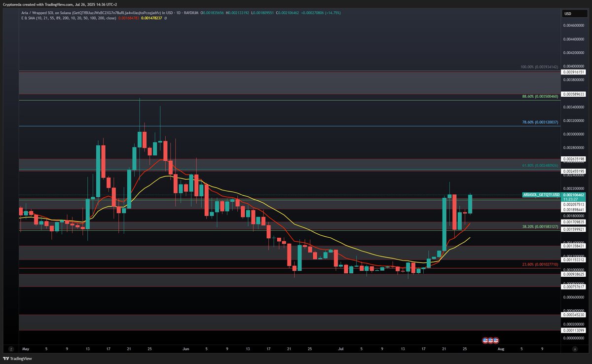This screenshot has height=364, width=592.
Task: Click the 38.20% Fibonacci level label
Action: pyautogui.click(x=540, y=226)
